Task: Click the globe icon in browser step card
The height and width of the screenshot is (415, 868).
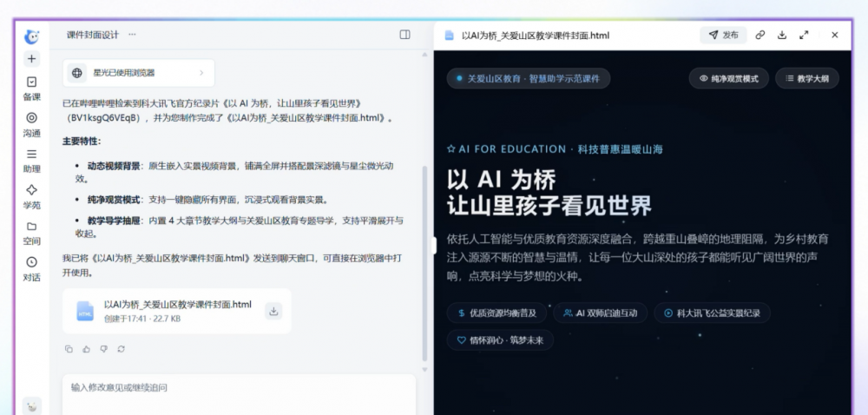Action: (x=77, y=72)
